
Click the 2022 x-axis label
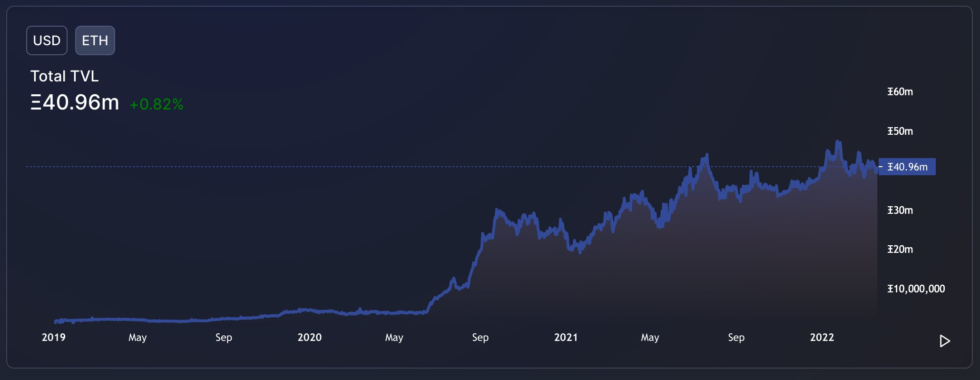pos(822,337)
